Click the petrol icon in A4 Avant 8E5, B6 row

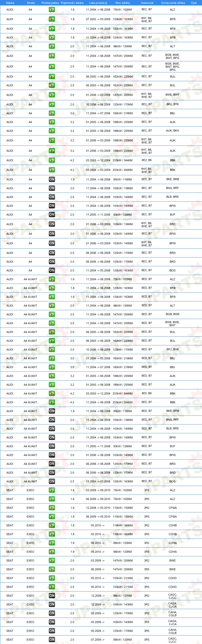point(52,393)
